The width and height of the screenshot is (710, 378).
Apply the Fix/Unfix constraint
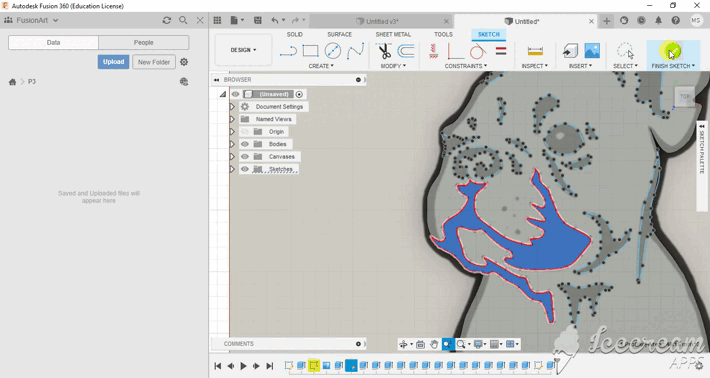tap(433, 51)
